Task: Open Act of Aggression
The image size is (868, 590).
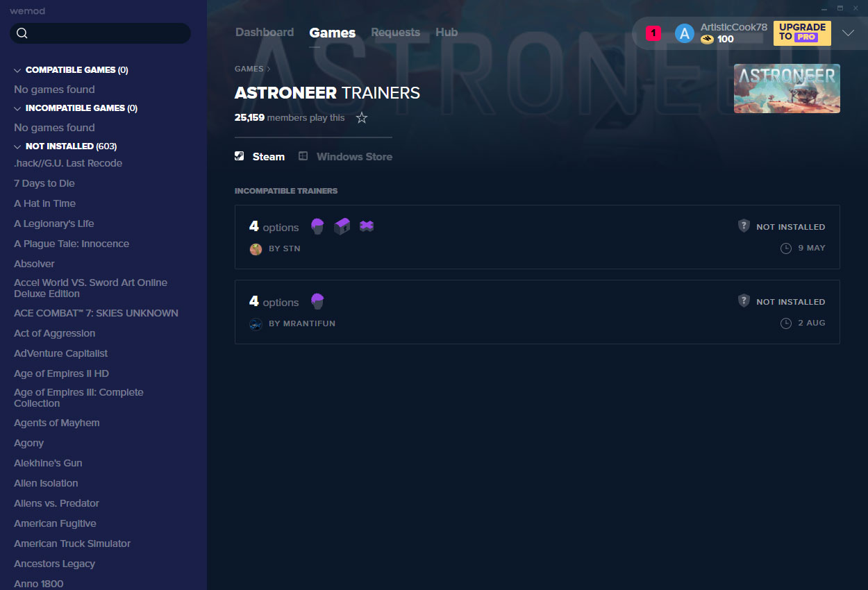Action: click(x=55, y=333)
